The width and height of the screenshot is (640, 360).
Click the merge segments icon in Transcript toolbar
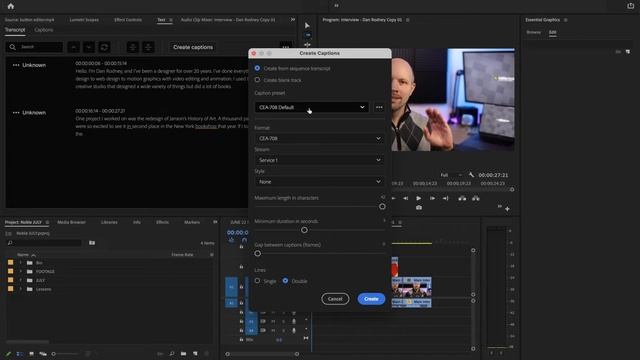tap(148, 47)
